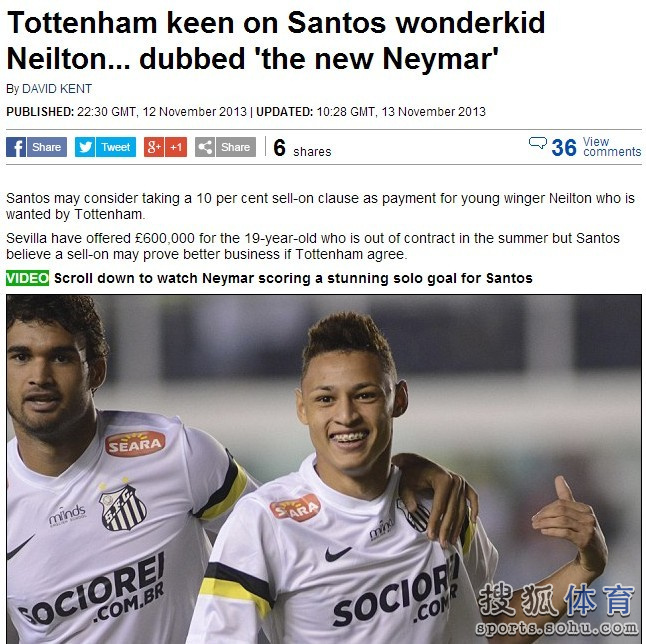646x644 pixels.
Task: Click the red +1 button
Action: (176, 147)
